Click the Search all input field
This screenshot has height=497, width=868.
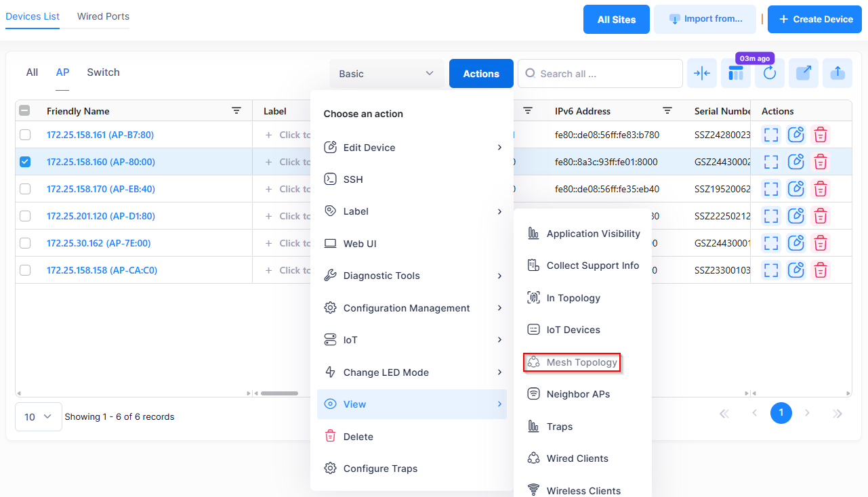pyautogui.click(x=603, y=73)
